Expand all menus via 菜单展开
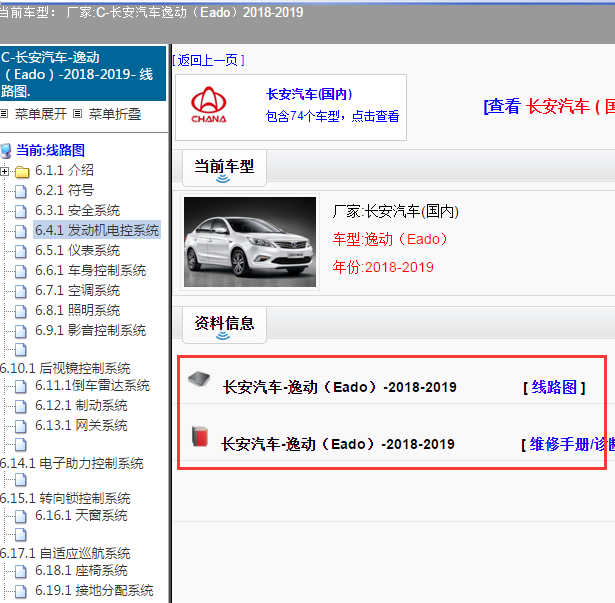 click(41, 114)
